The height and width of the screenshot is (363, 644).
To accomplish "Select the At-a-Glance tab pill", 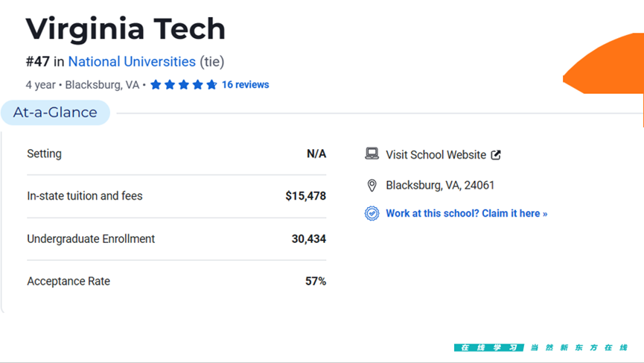I will tap(55, 113).
